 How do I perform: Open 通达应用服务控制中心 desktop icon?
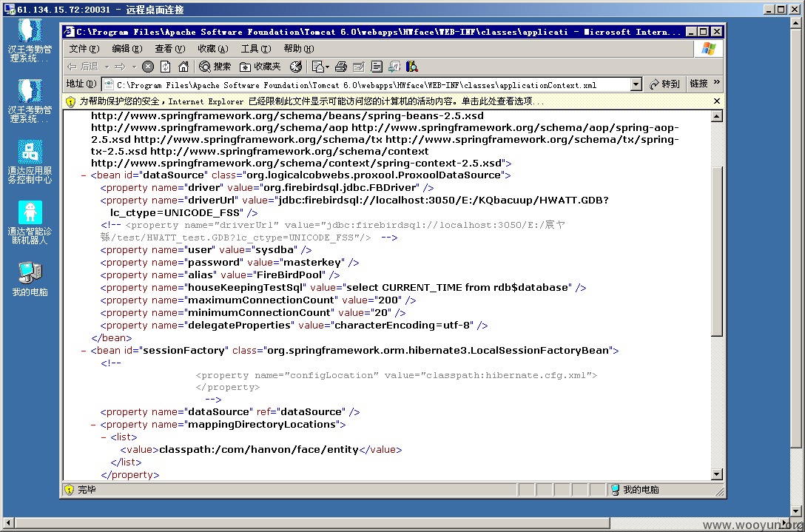30,162
